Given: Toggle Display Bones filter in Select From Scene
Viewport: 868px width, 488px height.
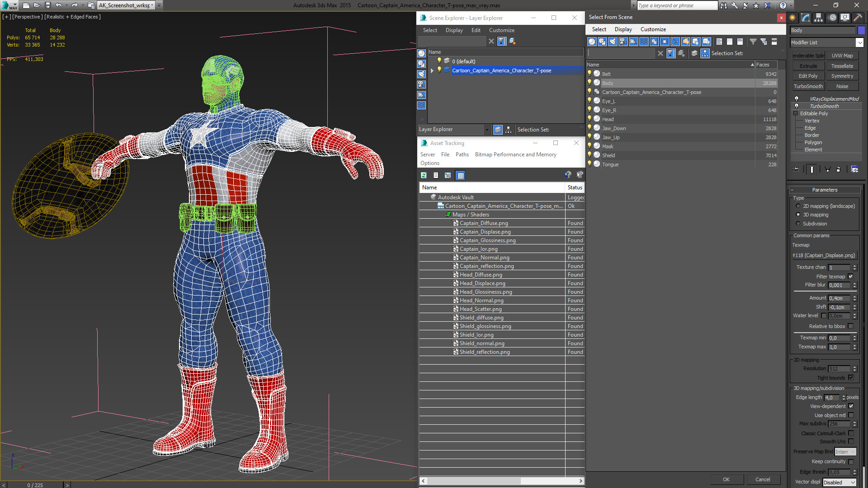Looking at the screenshot, I should click(675, 42).
